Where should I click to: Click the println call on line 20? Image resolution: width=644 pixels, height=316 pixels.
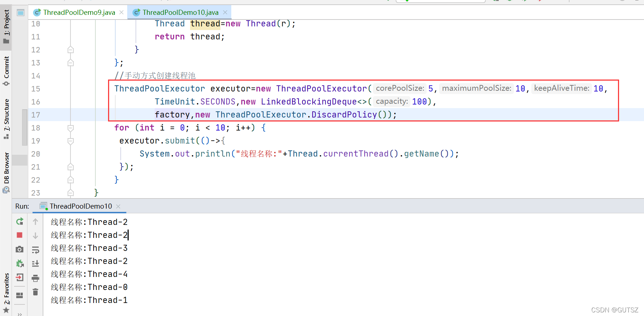[212, 154]
